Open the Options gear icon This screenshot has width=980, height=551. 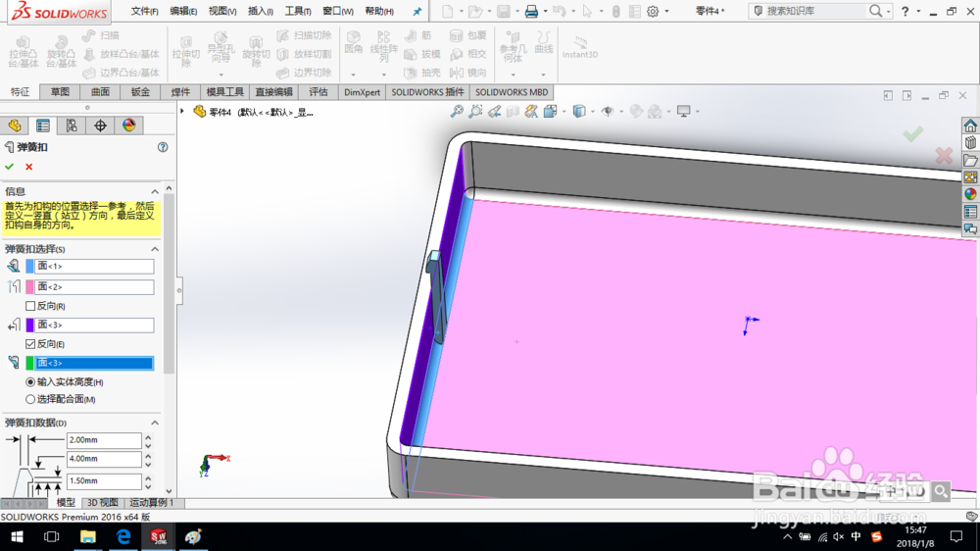point(653,11)
